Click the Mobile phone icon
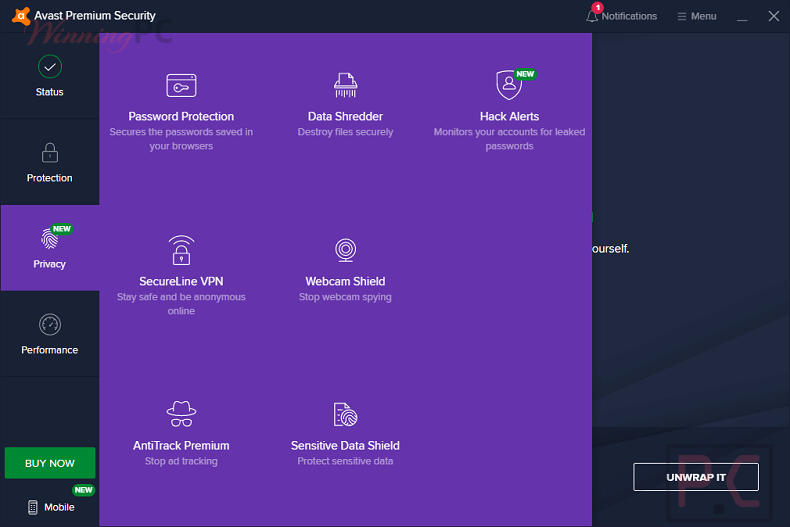The height and width of the screenshot is (527, 790). [33, 507]
